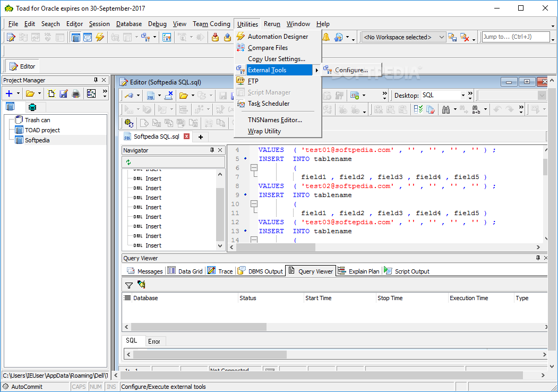The height and width of the screenshot is (392, 558).
Task: Click the Schema Browser window icon in toolbar
Action: (x=75, y=37)
